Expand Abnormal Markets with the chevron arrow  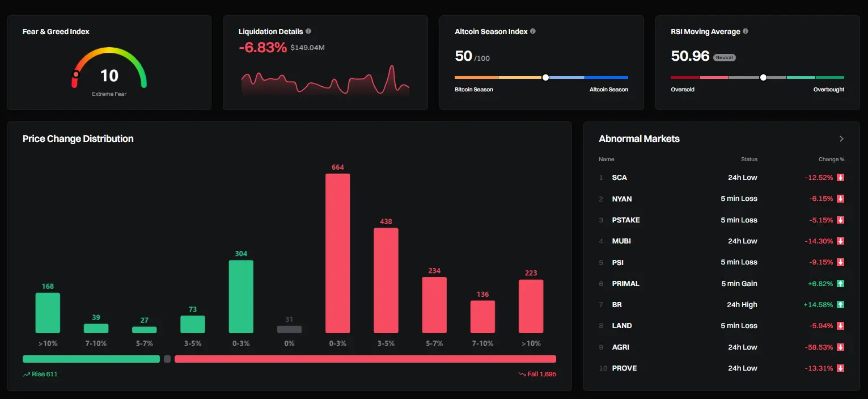(841, 139)
